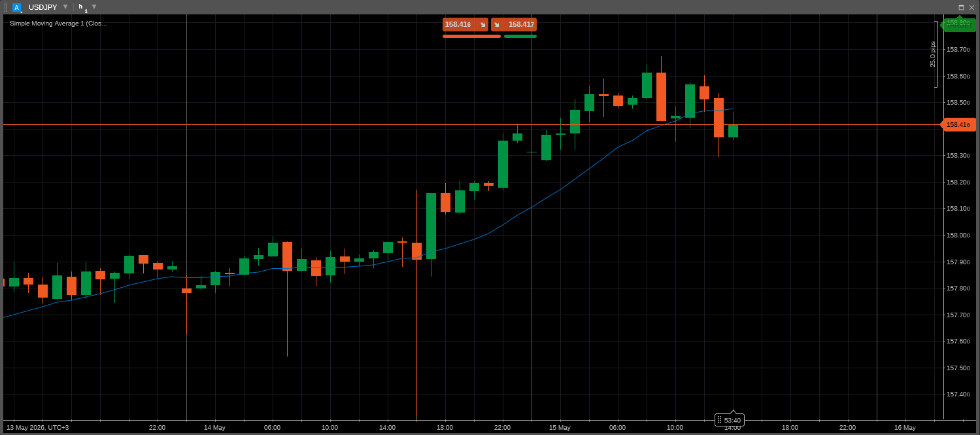Click the 158.600 price axis label

[x=958, y=76]
